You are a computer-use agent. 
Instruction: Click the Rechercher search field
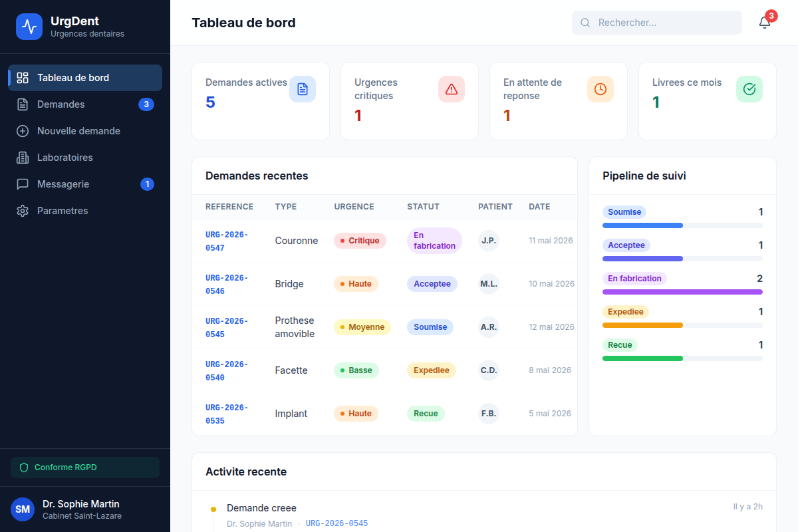pyautogui.click(x=657, y=23)
